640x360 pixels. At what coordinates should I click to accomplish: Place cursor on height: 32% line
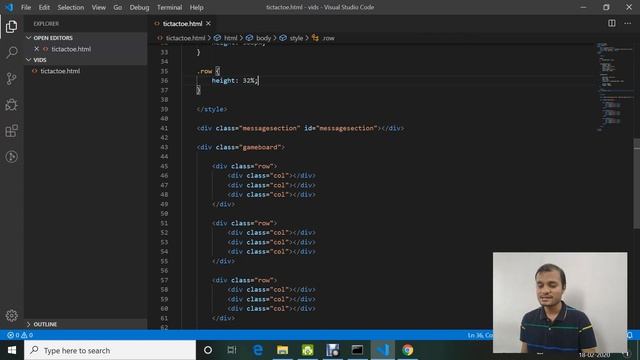point(235,81)
